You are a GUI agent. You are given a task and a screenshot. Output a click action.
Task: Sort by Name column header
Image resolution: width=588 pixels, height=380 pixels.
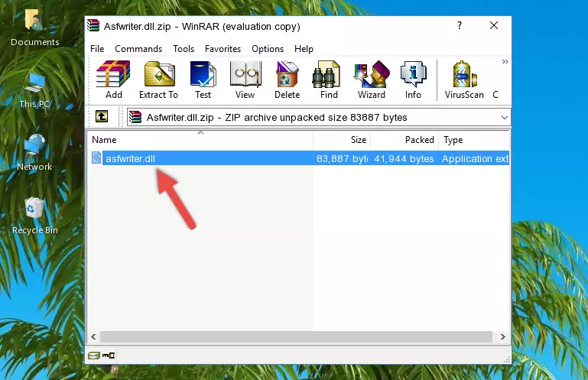pyautogui.click(x=200, y=140)
